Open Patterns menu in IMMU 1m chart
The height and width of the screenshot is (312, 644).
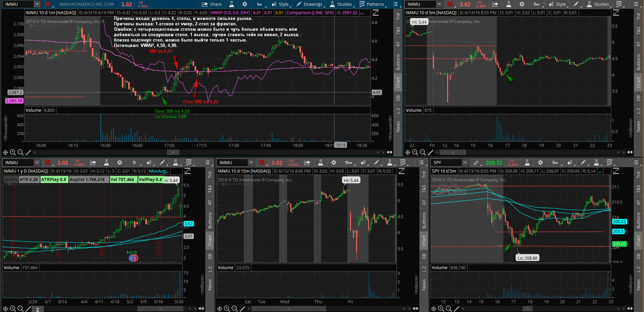373,4
